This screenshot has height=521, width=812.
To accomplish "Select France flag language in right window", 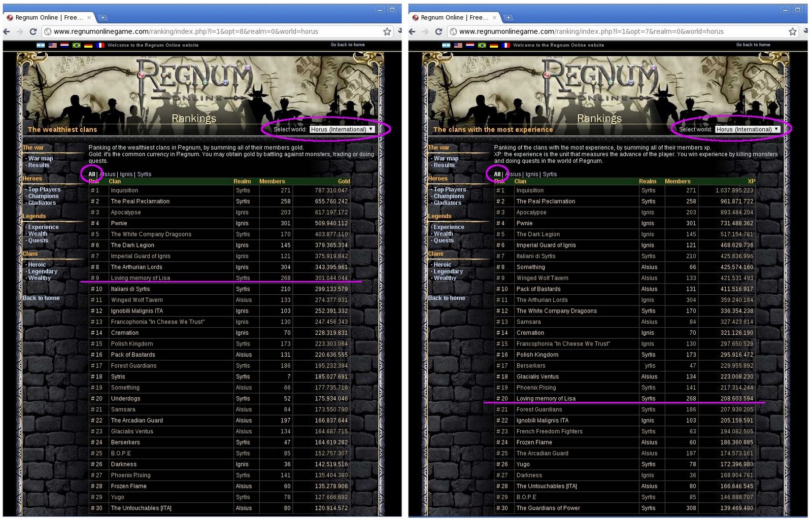I will (506, 45).
